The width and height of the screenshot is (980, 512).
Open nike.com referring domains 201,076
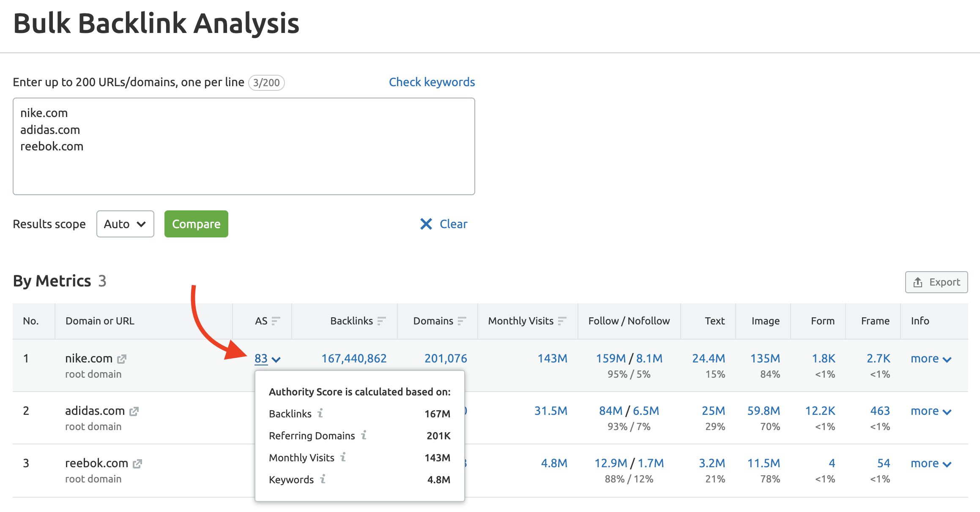click(446, 359)
